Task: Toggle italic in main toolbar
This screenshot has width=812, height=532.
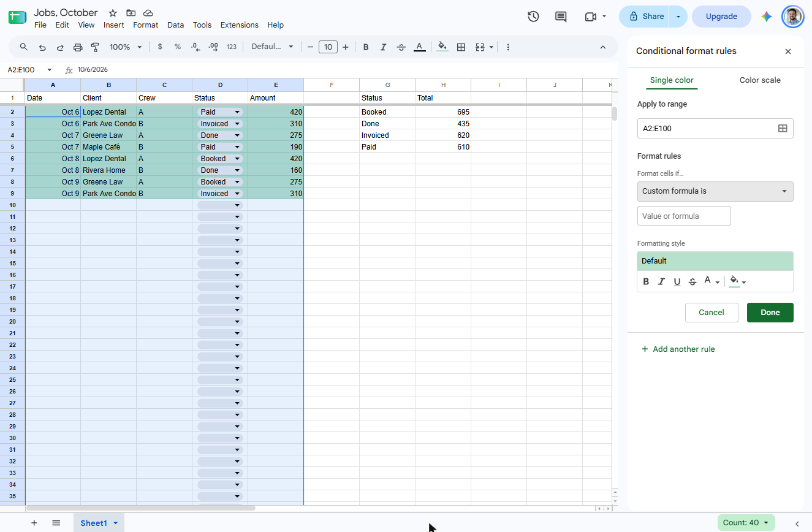Action: pyautogui.click(x=384, y=47)
